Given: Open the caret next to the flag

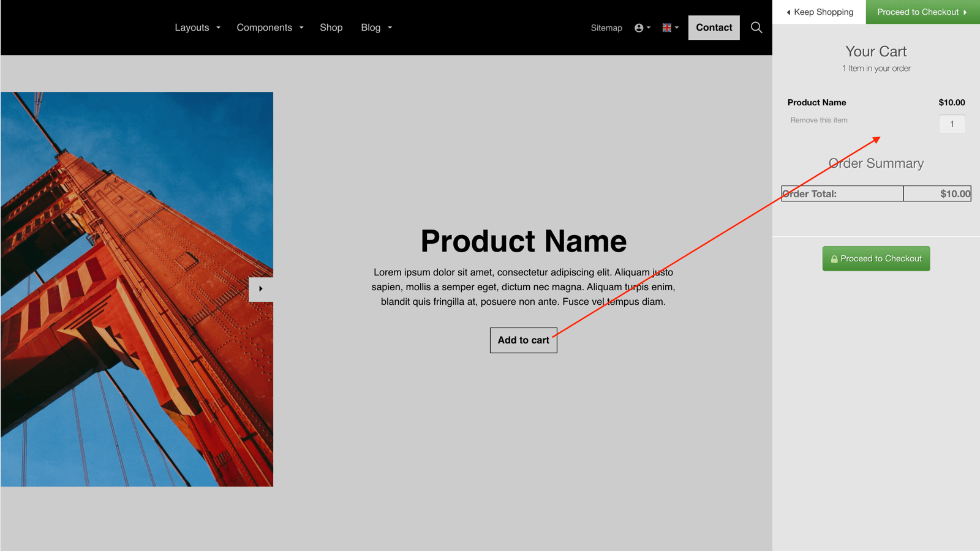Looking at the screenshot, I should click(x=677, y=29).
